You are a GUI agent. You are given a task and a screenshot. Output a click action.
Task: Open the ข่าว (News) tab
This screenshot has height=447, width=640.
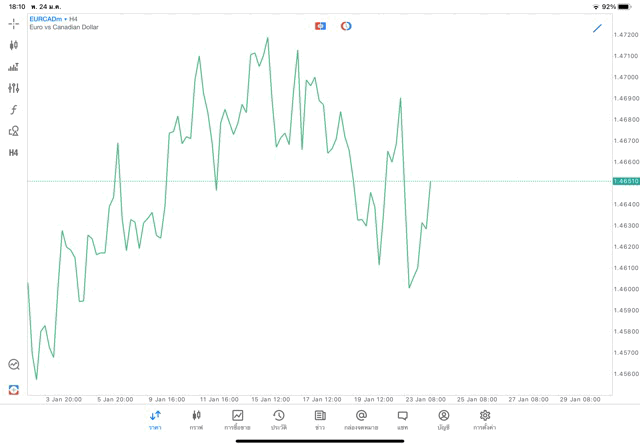320,420
